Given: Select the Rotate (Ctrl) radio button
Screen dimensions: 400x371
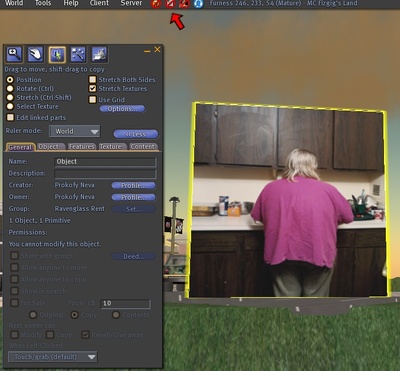Looking at the screenshot, I should point(10,89).
